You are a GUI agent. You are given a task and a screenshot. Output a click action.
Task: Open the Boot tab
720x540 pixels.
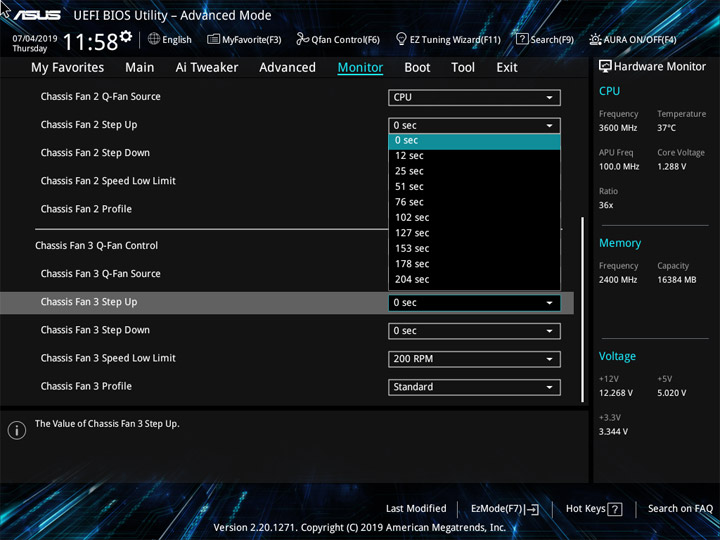pos(417,68)
